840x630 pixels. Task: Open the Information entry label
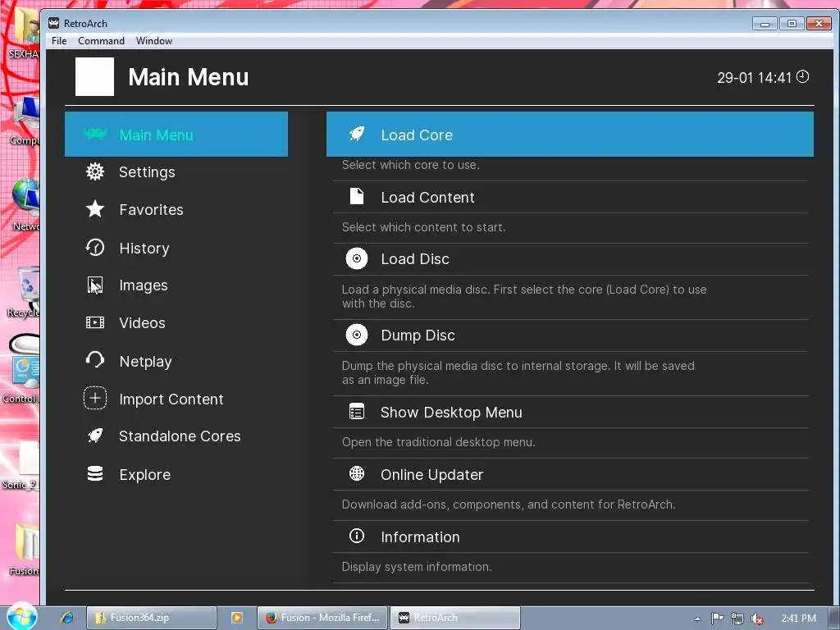(420, 536)
